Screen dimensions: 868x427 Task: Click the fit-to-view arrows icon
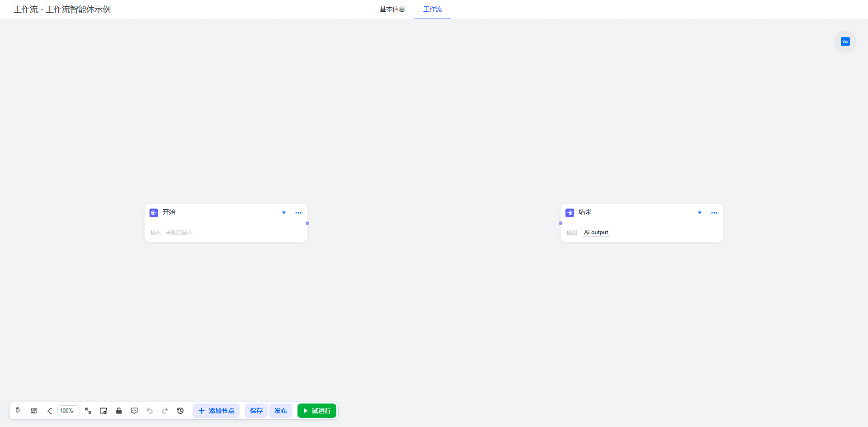point(88,411)
